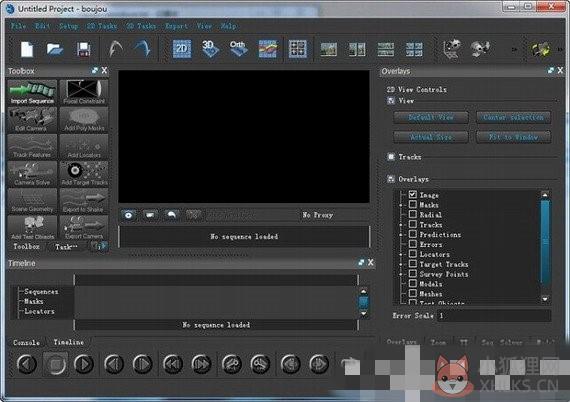Image resolution: width=570 pixels, height=402 pixels.
Task: Open the File menu
Action: point(18,26)
